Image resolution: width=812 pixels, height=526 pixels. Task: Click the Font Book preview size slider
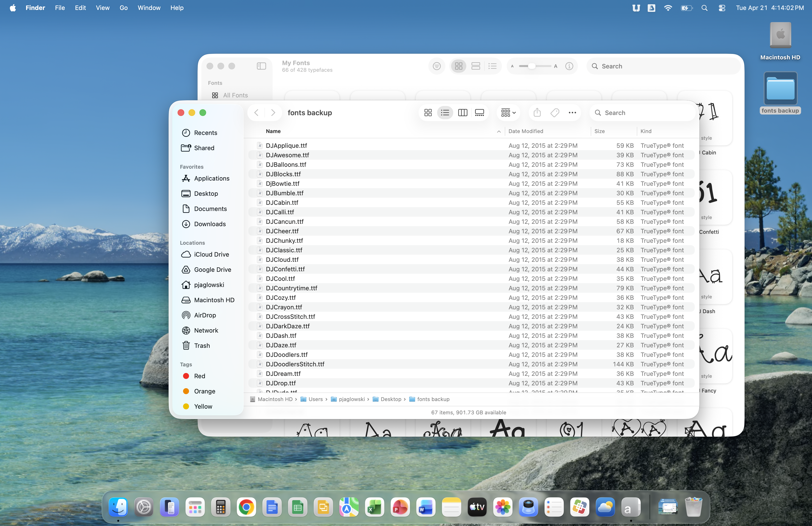coord(532,66)
